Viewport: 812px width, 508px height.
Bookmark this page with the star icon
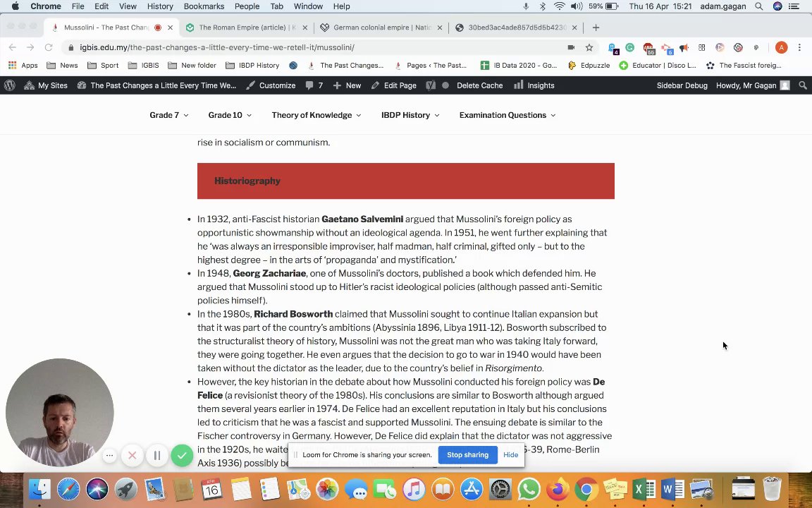(x=589, y=47)
